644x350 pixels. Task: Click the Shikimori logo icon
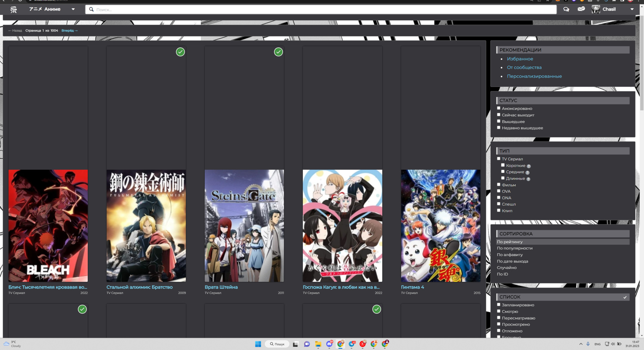coord(13,9)
